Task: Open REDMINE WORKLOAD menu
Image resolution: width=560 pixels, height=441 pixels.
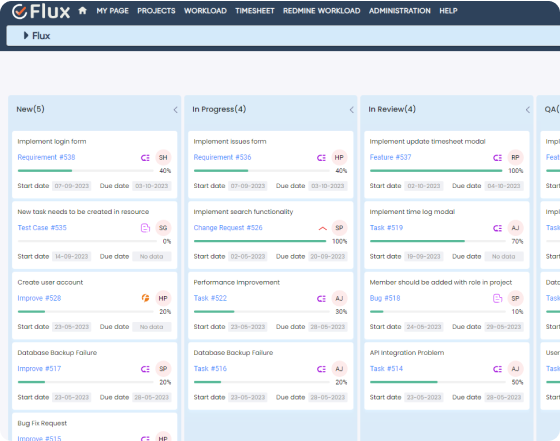Action: point(321,11)
